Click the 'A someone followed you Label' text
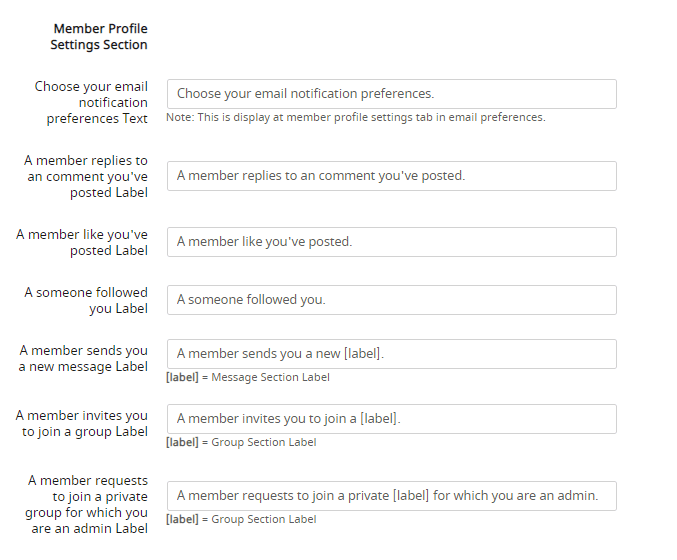The image size is (677, 560). (86, 300)
